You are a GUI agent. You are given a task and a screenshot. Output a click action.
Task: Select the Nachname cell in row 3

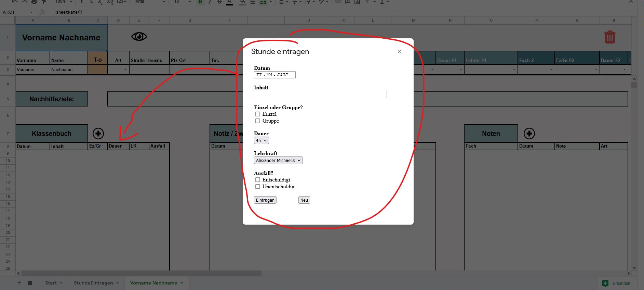tap(69, 70)
